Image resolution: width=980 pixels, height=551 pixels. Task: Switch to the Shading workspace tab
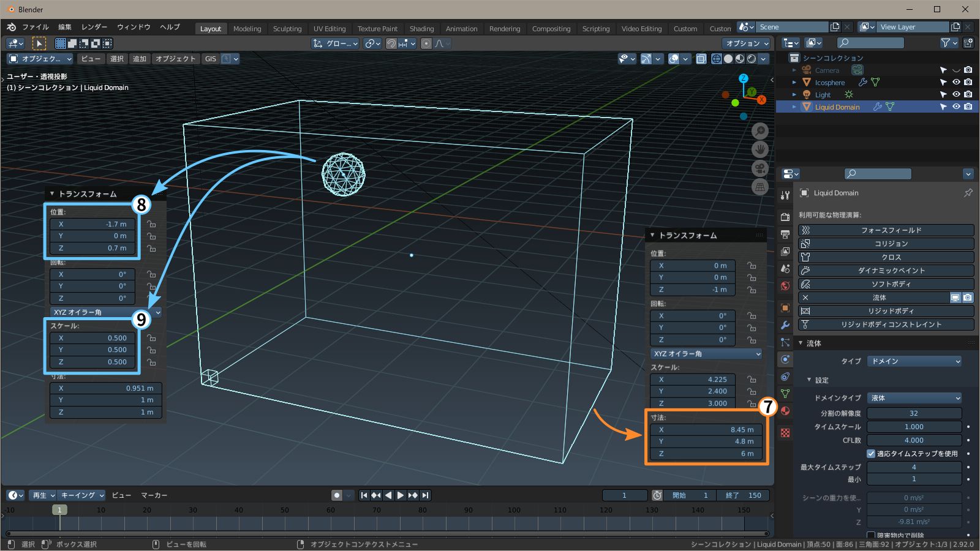(421, 29)
